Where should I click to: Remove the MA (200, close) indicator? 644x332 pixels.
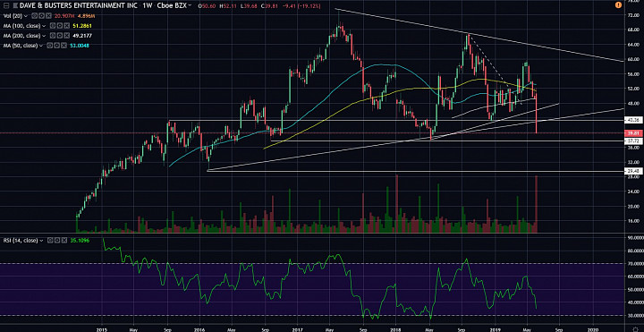pyautogui.click(x=66, y=36)
